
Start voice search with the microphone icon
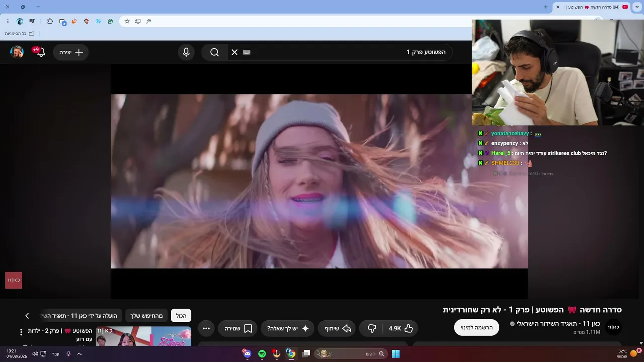coord(186,52)
